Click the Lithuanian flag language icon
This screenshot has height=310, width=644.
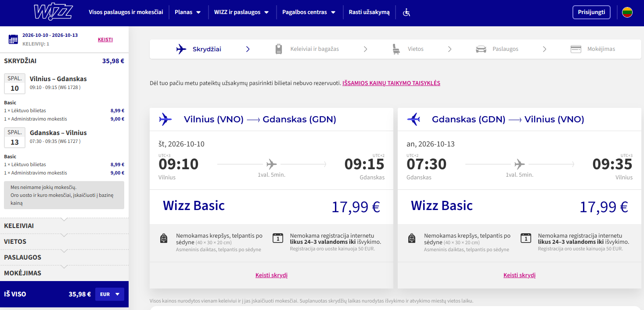click(627, 12)
